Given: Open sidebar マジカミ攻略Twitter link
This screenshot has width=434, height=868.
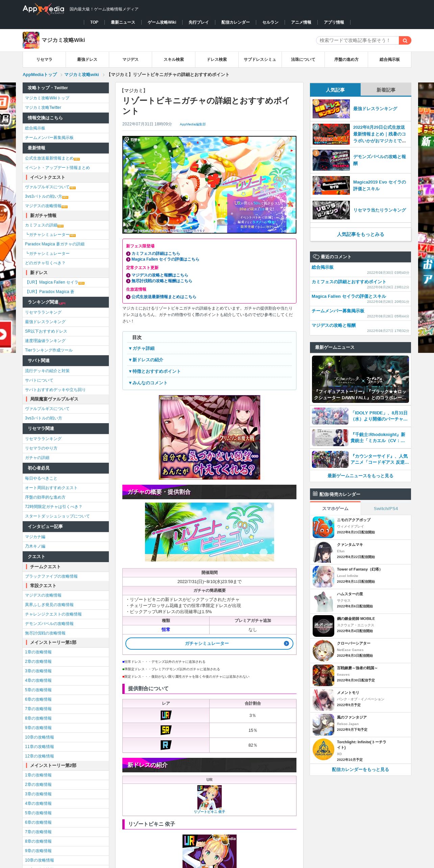Looking at the screenshot, I should pyautogui.click(x=43, y=107).
